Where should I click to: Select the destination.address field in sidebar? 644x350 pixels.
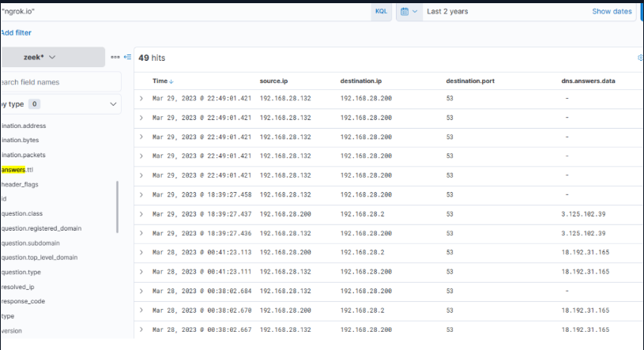(24, 126)
